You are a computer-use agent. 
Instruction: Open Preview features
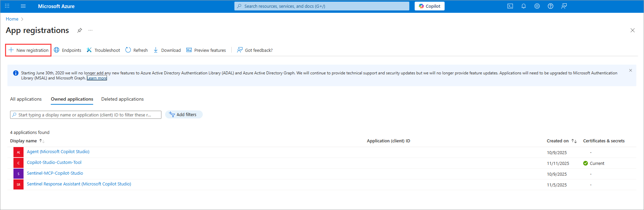(206, 50)
